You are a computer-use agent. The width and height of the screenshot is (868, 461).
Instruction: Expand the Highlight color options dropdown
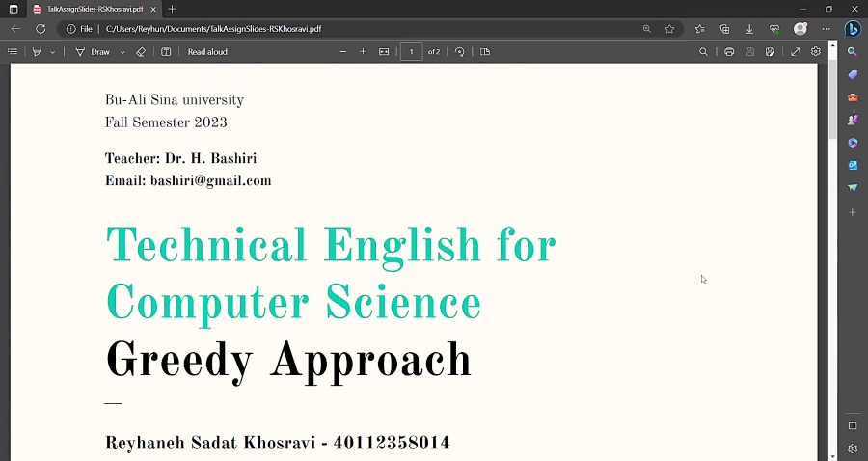[52, 52]
